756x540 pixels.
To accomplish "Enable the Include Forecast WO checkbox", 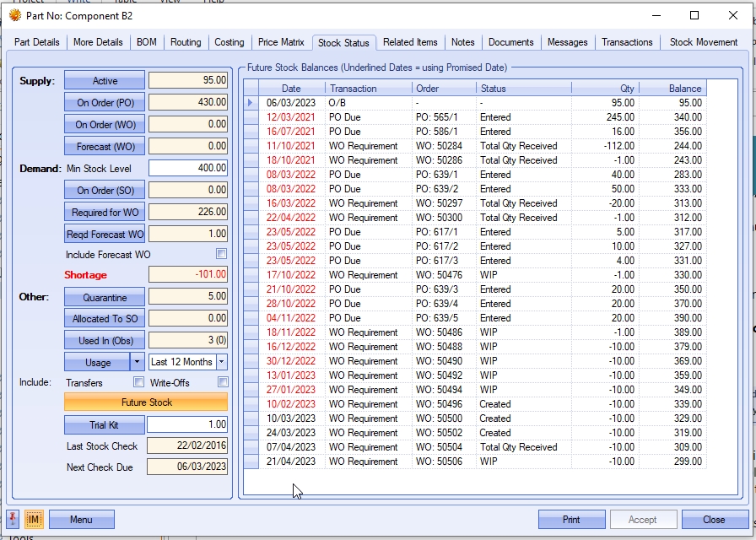I will tap(222, 254).
